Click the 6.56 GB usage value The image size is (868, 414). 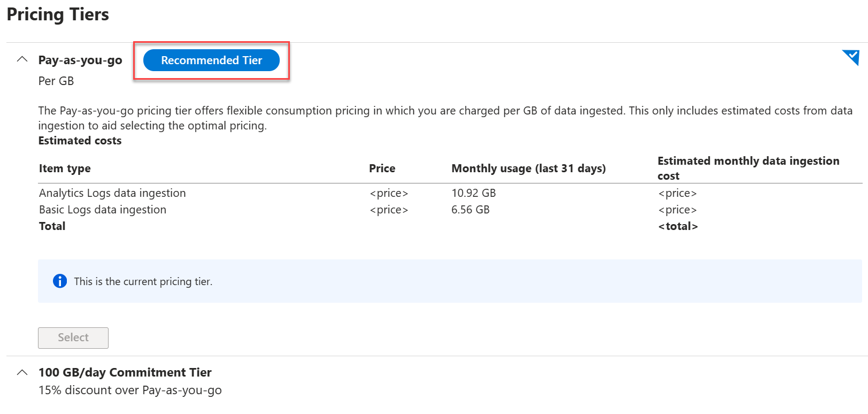coord(470,210)
